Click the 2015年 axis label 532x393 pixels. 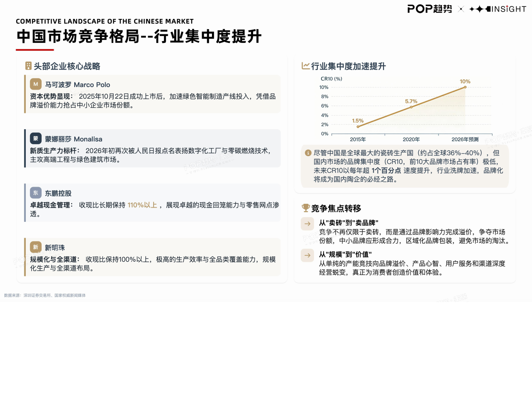(x=358, y=139)
